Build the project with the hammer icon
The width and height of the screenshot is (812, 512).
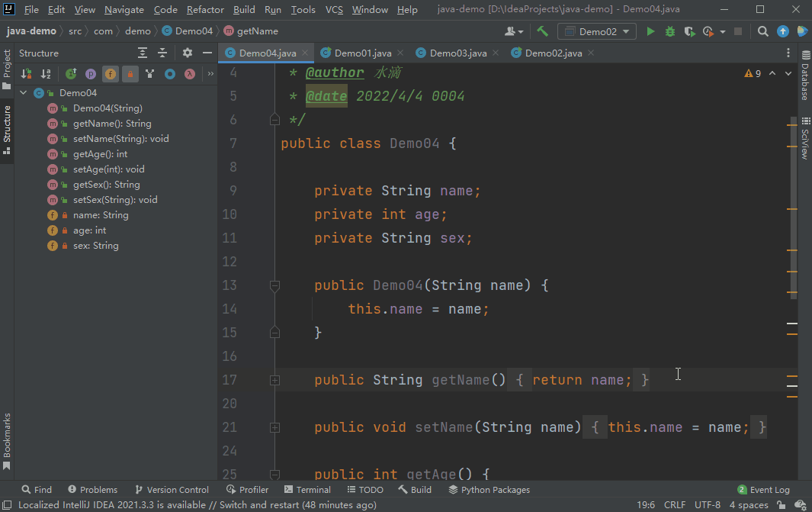click(541, 31)
